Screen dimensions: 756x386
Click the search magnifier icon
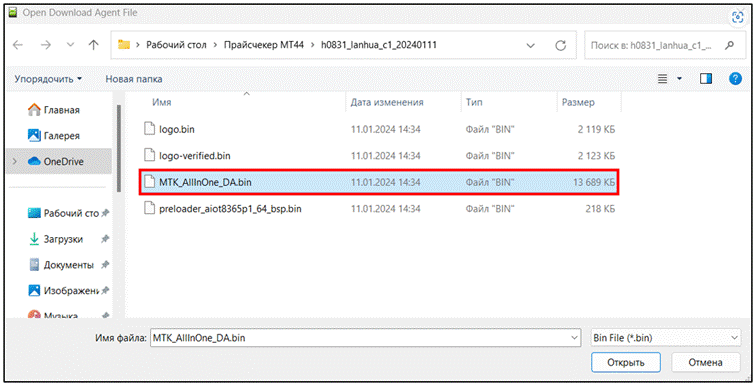(x=729, y=45)
